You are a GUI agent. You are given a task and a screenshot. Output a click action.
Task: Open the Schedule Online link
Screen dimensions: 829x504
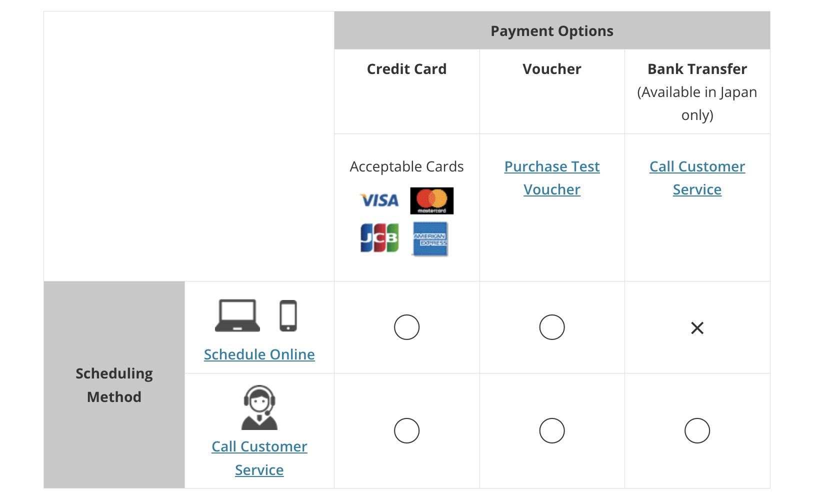click(x=259, y=354)
